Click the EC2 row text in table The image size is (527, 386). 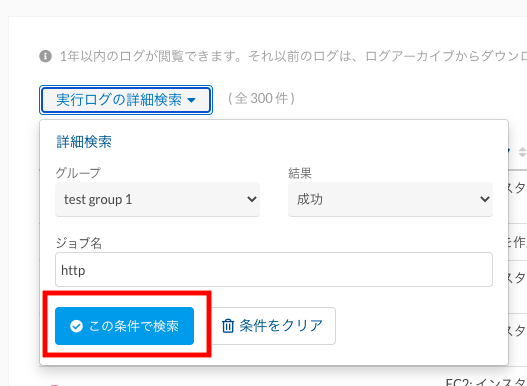pos(486,382)
